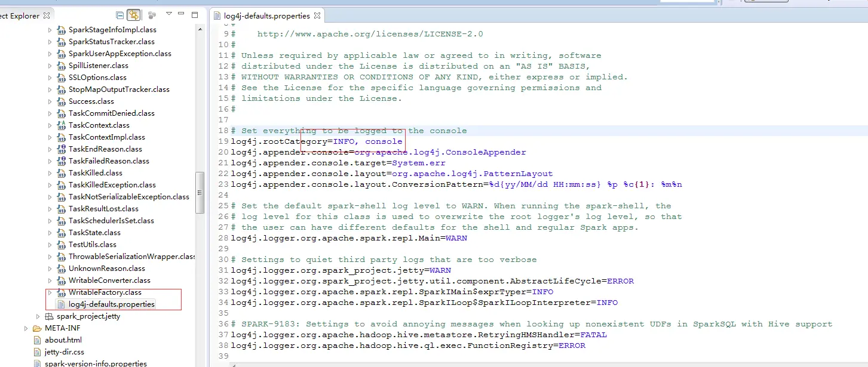Maximize the Project Explorer view

tap(195, 14)
